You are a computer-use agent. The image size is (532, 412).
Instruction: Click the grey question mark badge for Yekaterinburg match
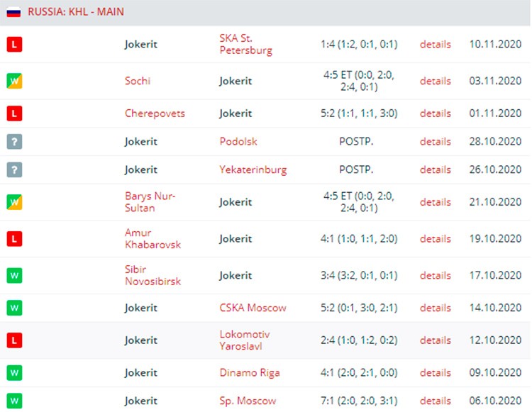click(14, 169)
